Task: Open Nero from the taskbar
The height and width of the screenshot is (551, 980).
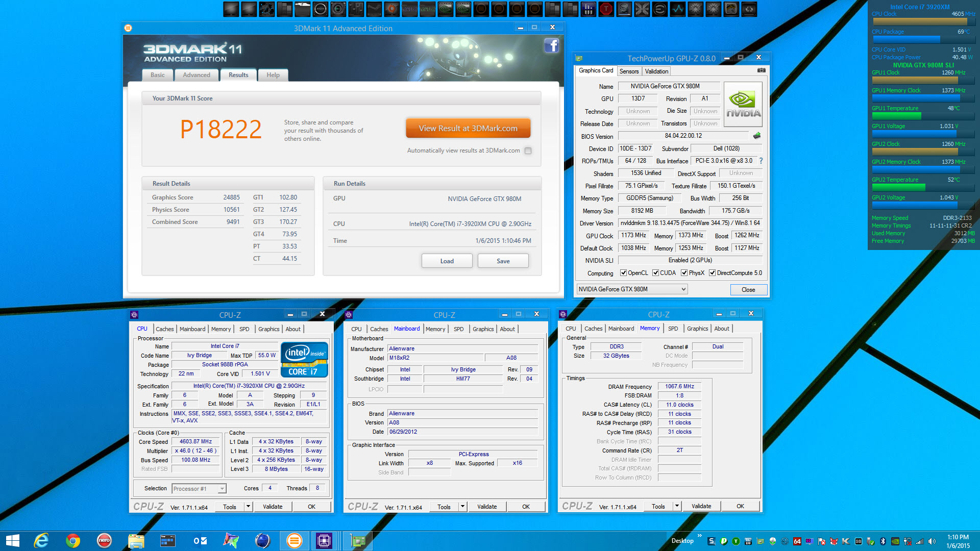Action: coord(104,541)
